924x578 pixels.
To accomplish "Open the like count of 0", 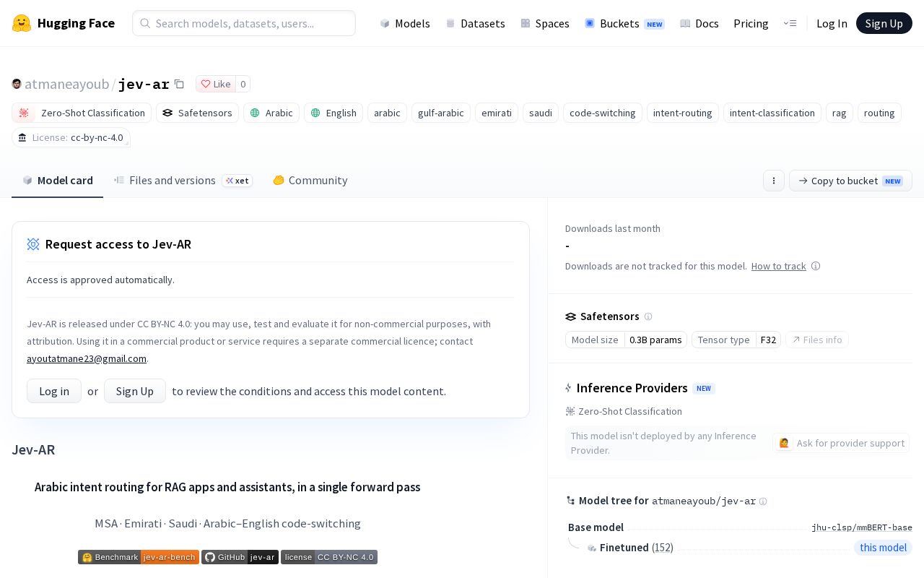I will click(243, 84).
